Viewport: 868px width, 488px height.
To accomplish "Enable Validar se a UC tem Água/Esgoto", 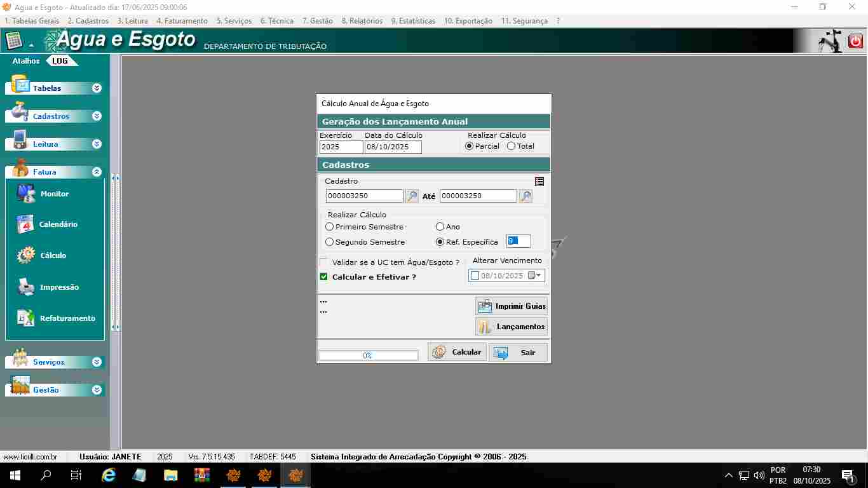I will [324, 262].
